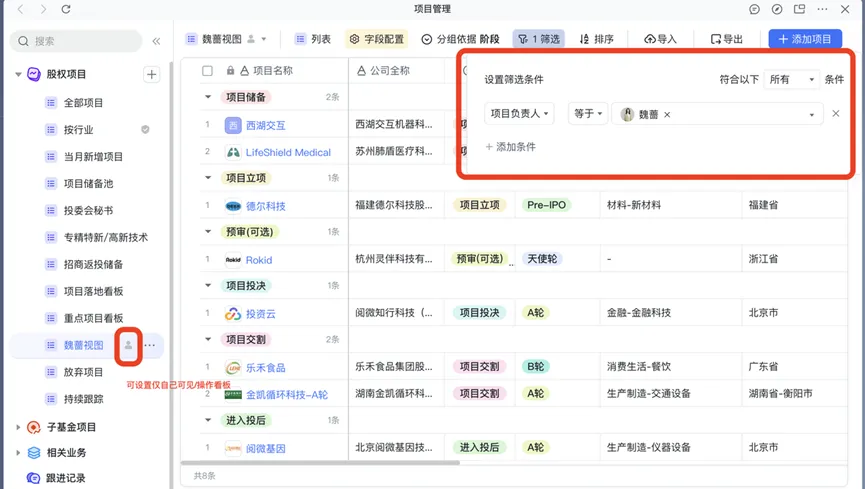This screenshot has height=489, width=865.
Task: Select 项目储备池 view in sidebar
Action: click(x=87, y=184)
